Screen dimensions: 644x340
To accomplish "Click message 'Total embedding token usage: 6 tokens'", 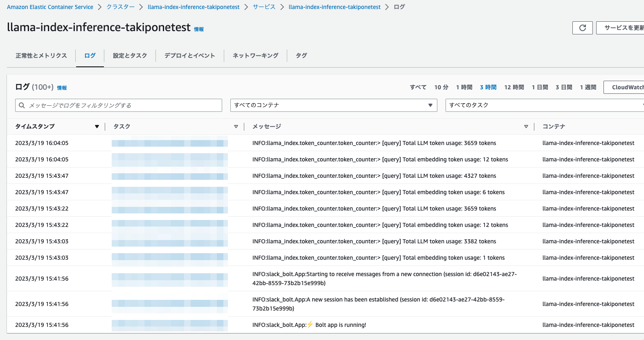I will pyautogui.click(x=378, y=192).
